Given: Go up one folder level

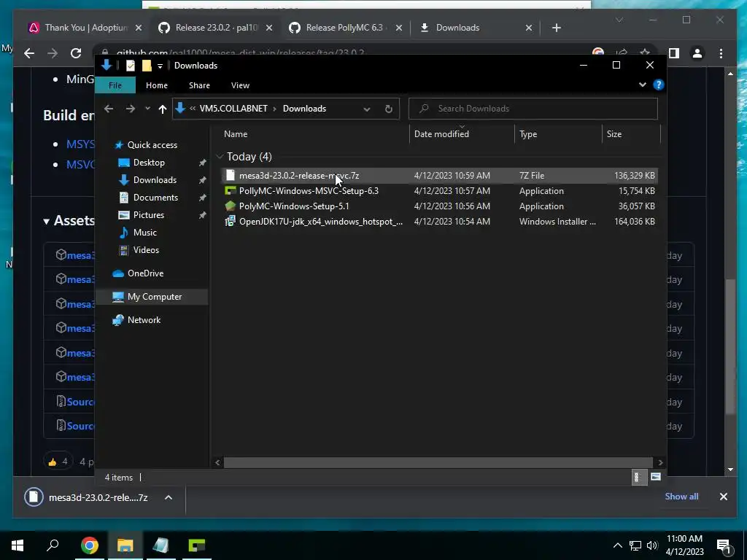Looking at the screenshot, I should tap(163, 109).
